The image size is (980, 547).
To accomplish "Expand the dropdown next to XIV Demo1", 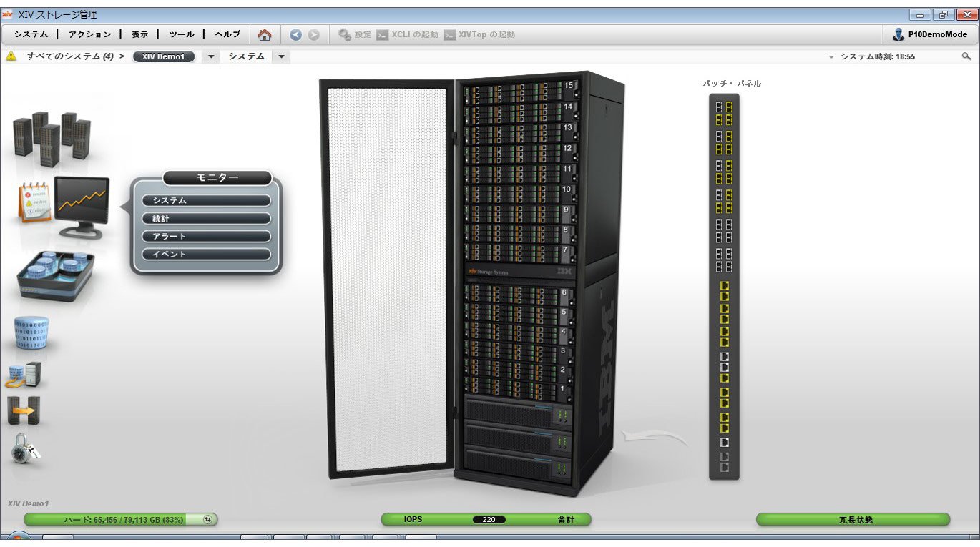I will coord(211,56).
